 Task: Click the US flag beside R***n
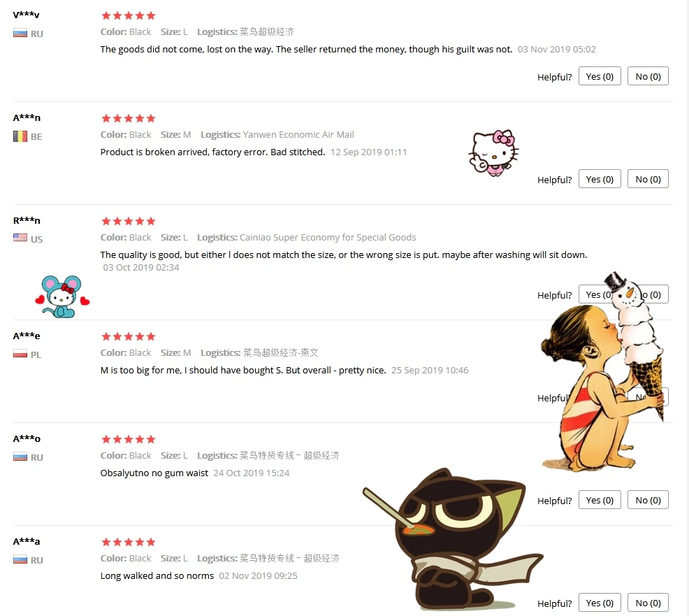[20, 238]
